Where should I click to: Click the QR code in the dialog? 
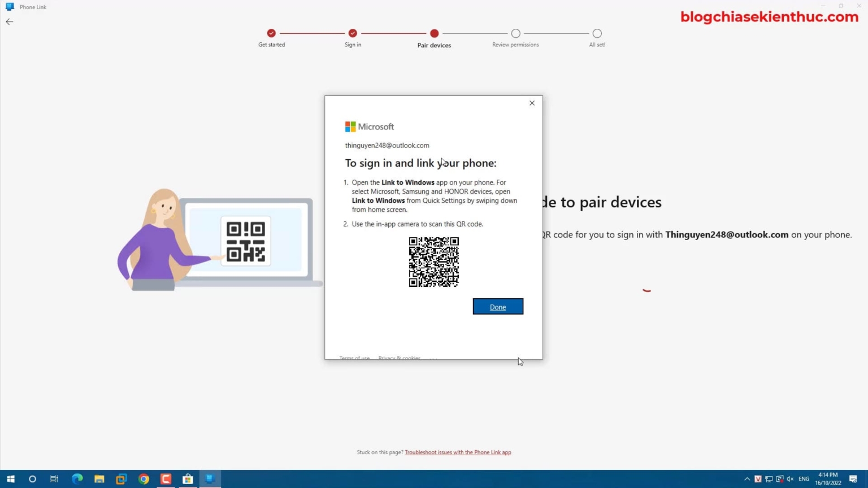click(x=433, y=262)
